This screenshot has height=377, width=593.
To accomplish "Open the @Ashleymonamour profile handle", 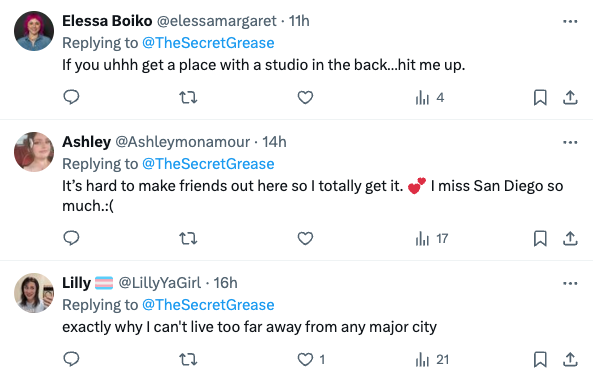I will click(182, 142).
